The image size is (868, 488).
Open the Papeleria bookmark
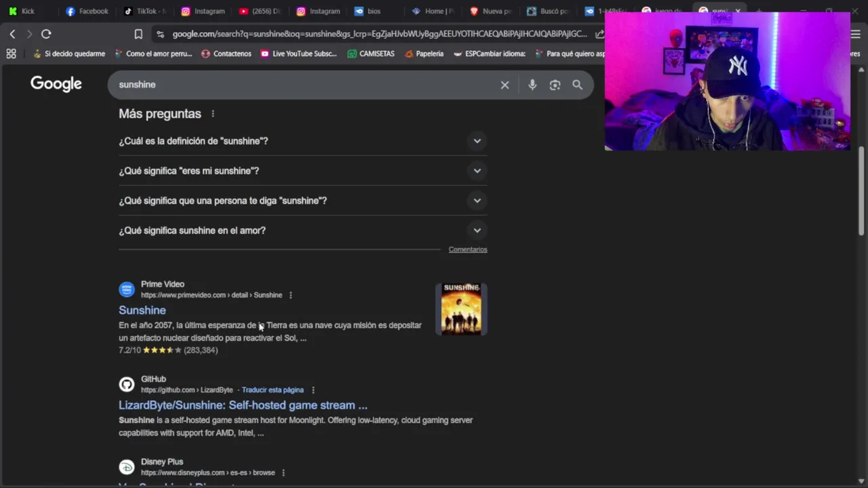[x=424, y=54]
